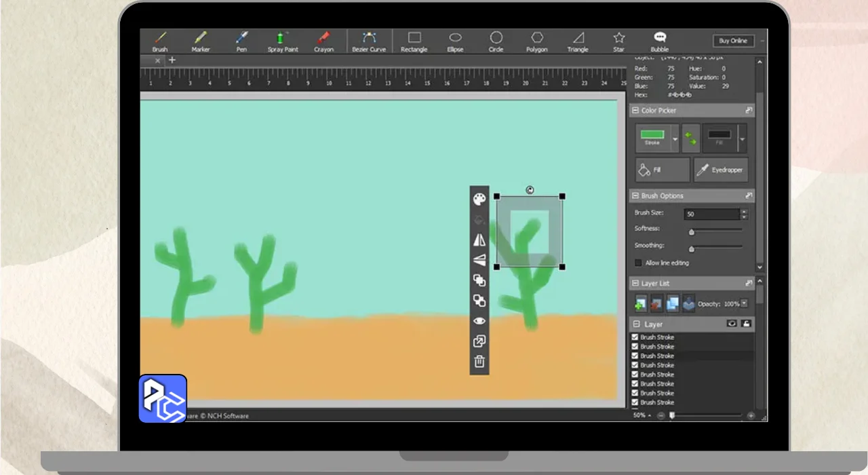Choose the Polygon shape tool
The image size is (868, 475).
point(537,41)
